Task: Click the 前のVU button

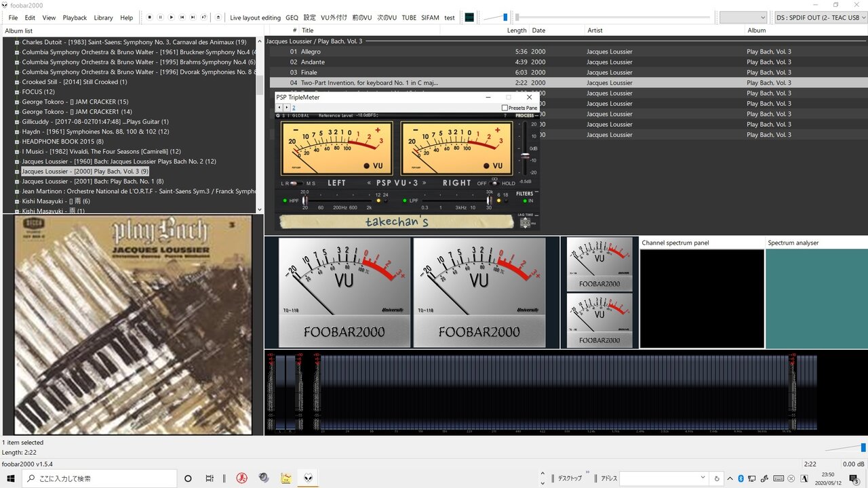Action: pyautogui.click(x=362, y=18)
